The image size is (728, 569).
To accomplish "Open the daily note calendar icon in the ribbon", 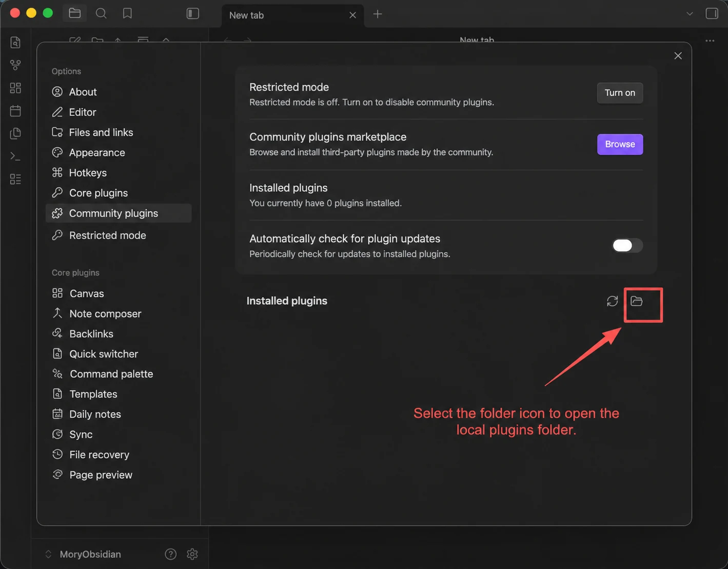I will click(15, 110).
